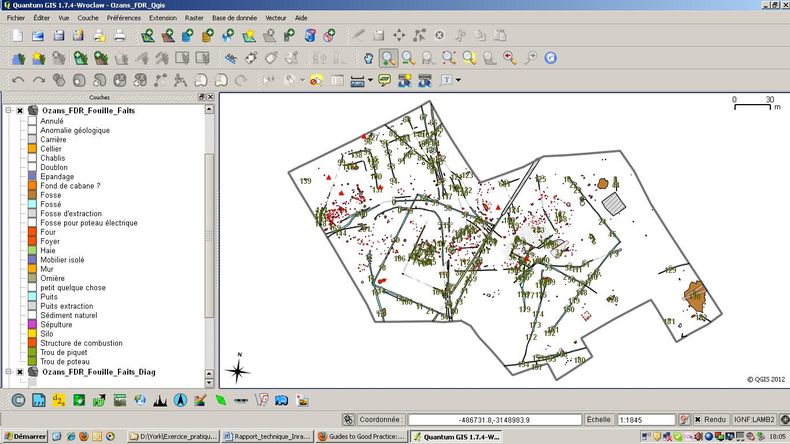Click the raster histogram terrain icon
Screen dimensions: 790x444
(160, 401)
